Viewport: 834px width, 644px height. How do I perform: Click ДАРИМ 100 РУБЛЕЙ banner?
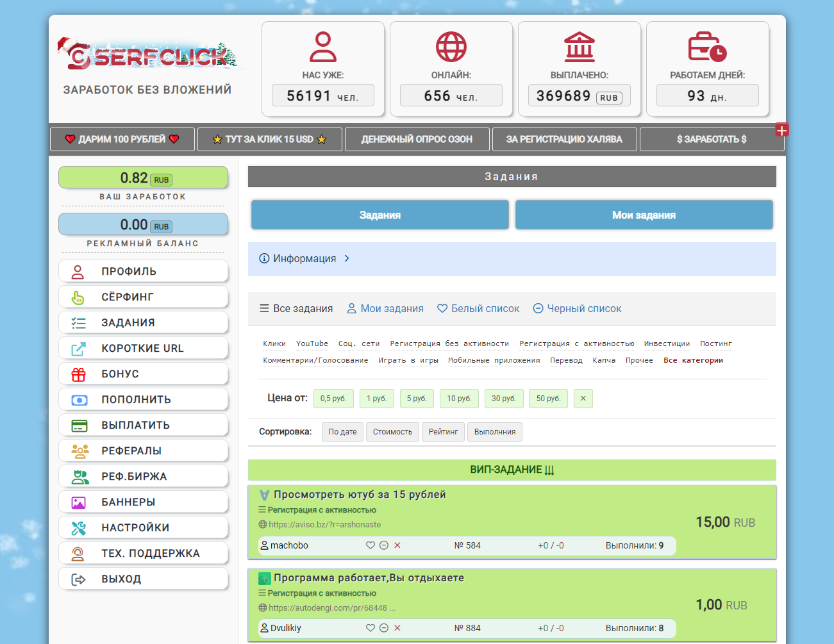(x=122, y=139)
